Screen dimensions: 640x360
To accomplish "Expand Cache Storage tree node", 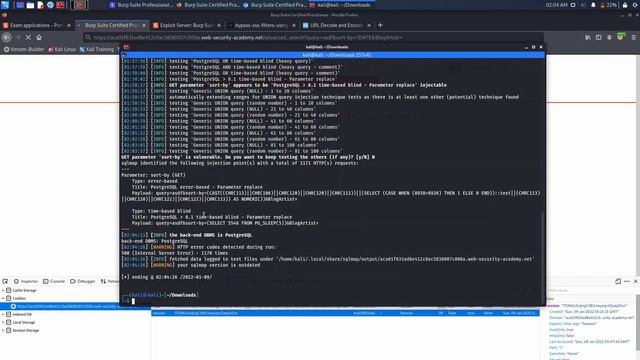I will tap(3, 290).
